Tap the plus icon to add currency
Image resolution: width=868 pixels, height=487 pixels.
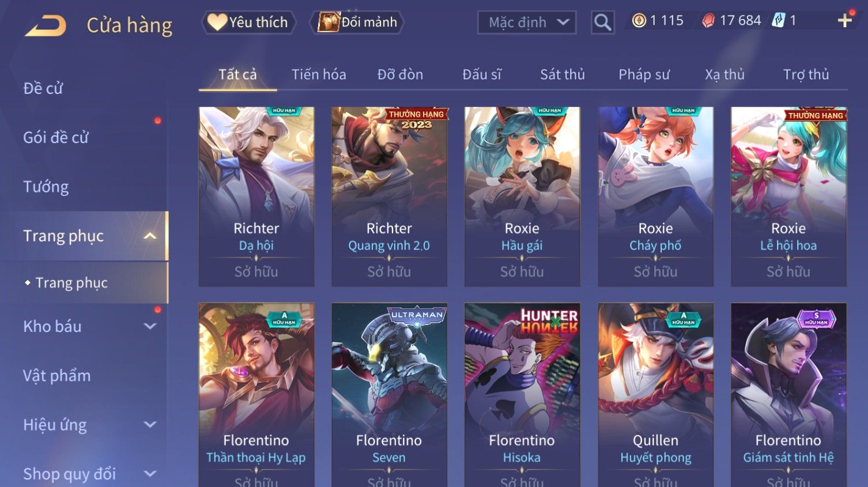[845, 21]
